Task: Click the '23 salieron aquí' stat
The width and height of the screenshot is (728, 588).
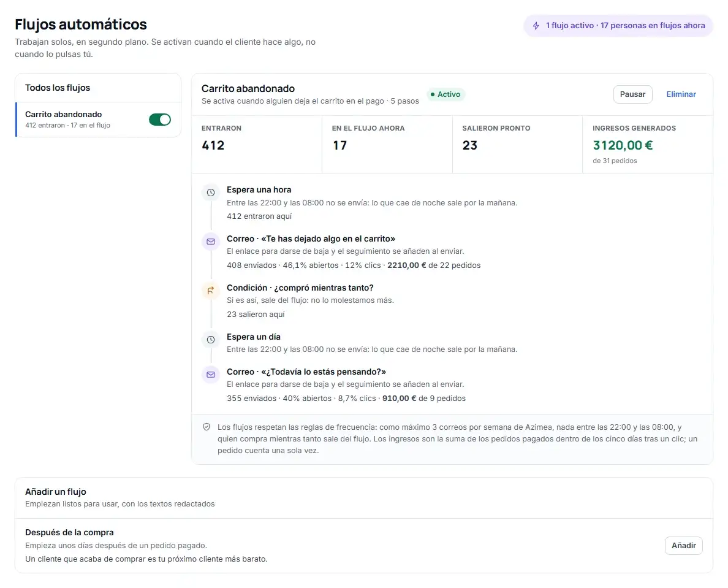Action: coord(256,315)
